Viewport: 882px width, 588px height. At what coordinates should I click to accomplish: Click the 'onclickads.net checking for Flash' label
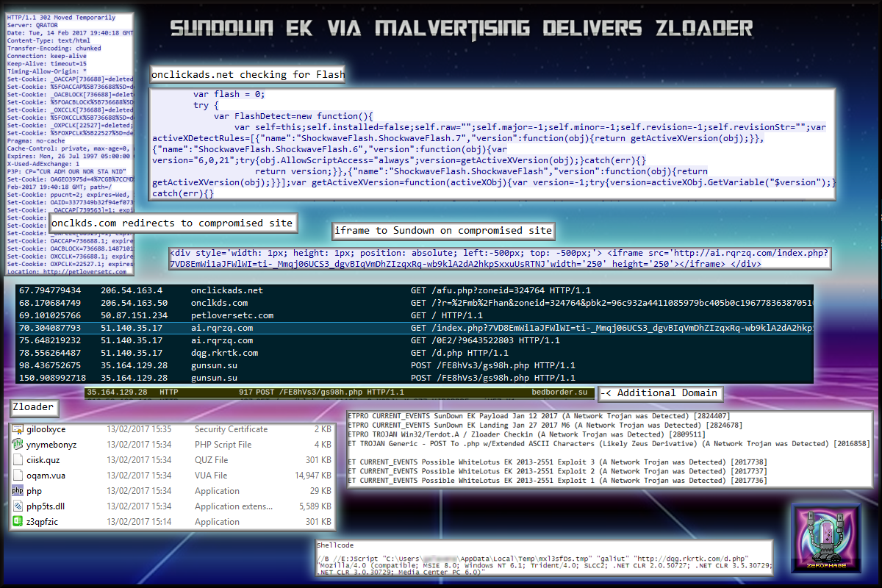click(x=248, y=75)
